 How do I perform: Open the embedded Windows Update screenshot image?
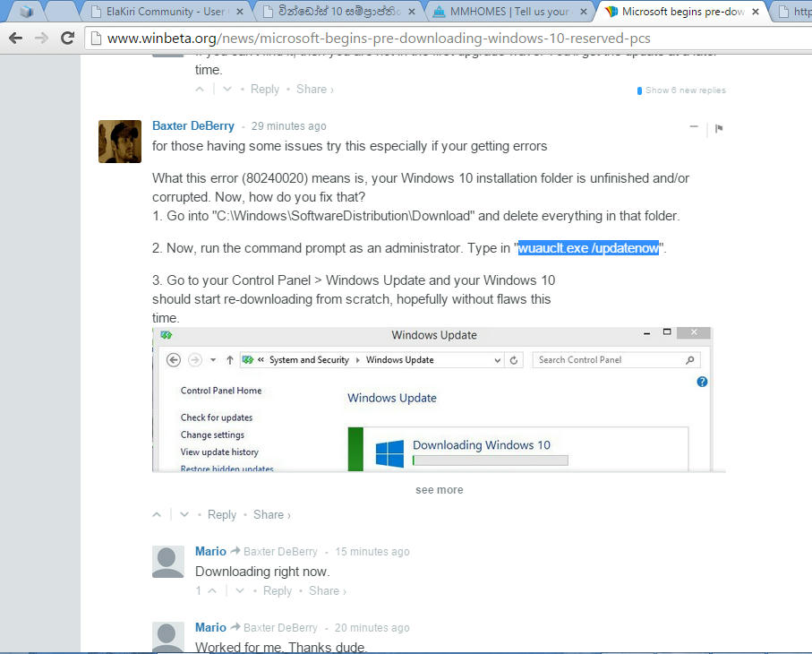click(433, 400)
